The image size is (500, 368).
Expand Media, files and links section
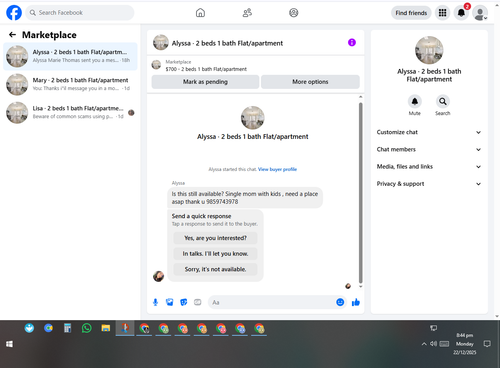pos(429,167)
